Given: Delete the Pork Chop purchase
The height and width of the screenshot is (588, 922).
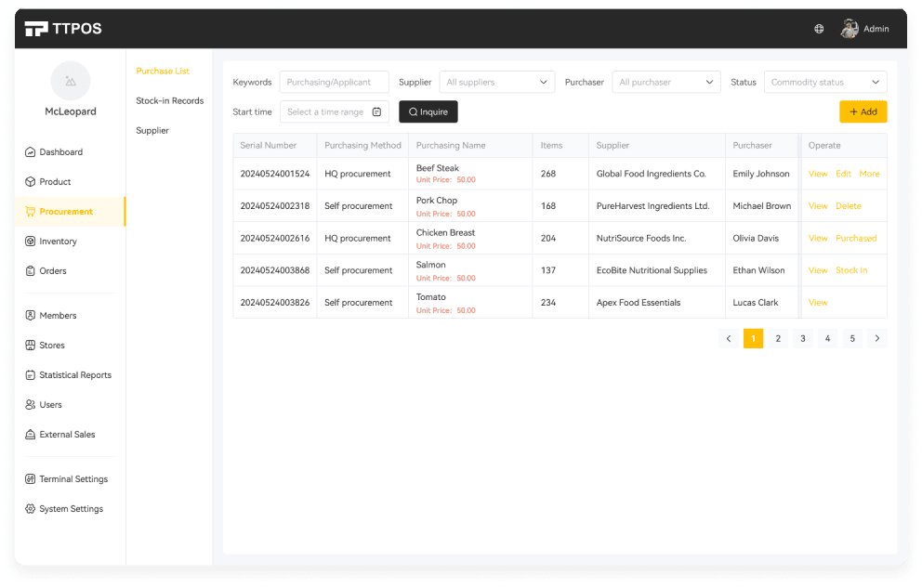Looking at the screenshot, I should pos(849,206).
